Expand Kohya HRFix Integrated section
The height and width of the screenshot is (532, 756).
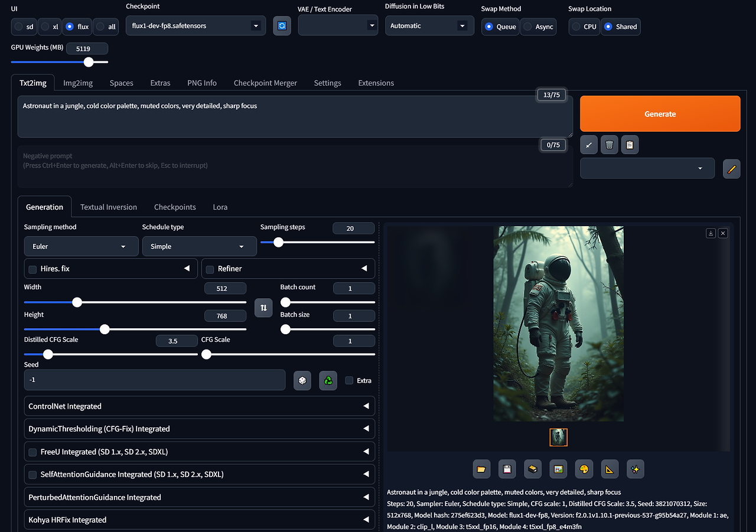(x=200, y=520)
